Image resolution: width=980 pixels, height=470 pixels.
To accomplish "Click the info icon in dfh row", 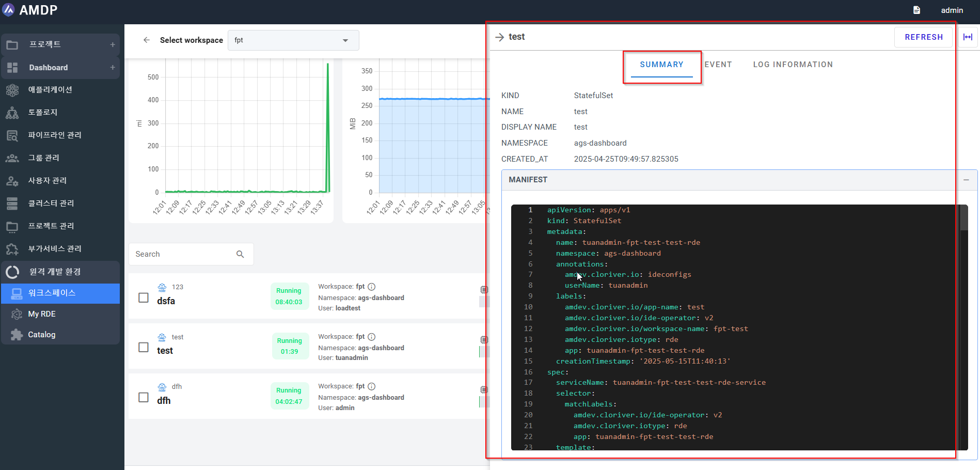I will point(371,386).
